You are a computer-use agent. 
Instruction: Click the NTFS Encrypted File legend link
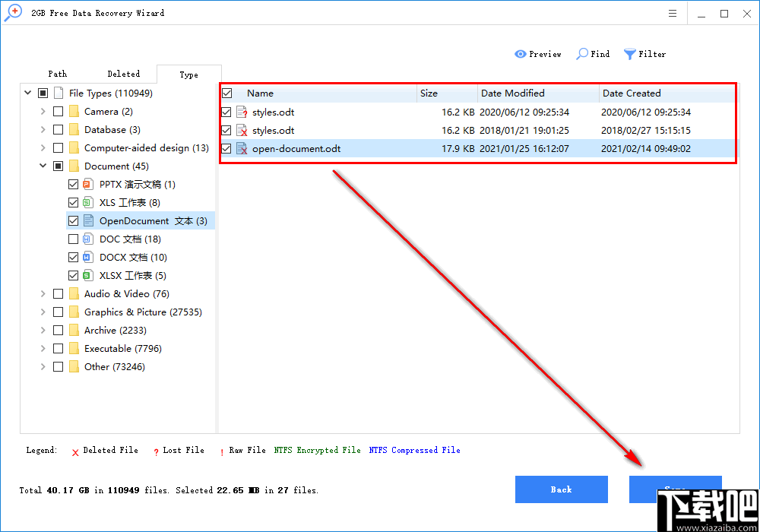[318, 450]
